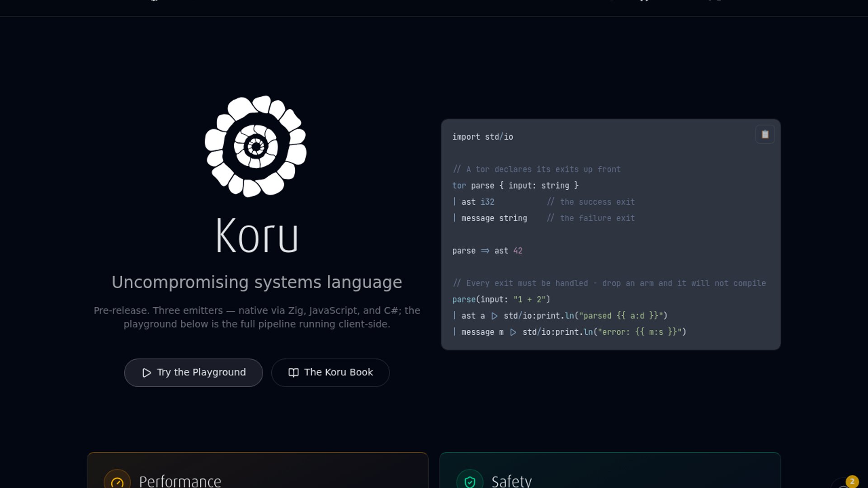Viewport: 868px width, 488px height.
Task: Click the open-book icon beside The Koru Book
Action: pos(293,373)
